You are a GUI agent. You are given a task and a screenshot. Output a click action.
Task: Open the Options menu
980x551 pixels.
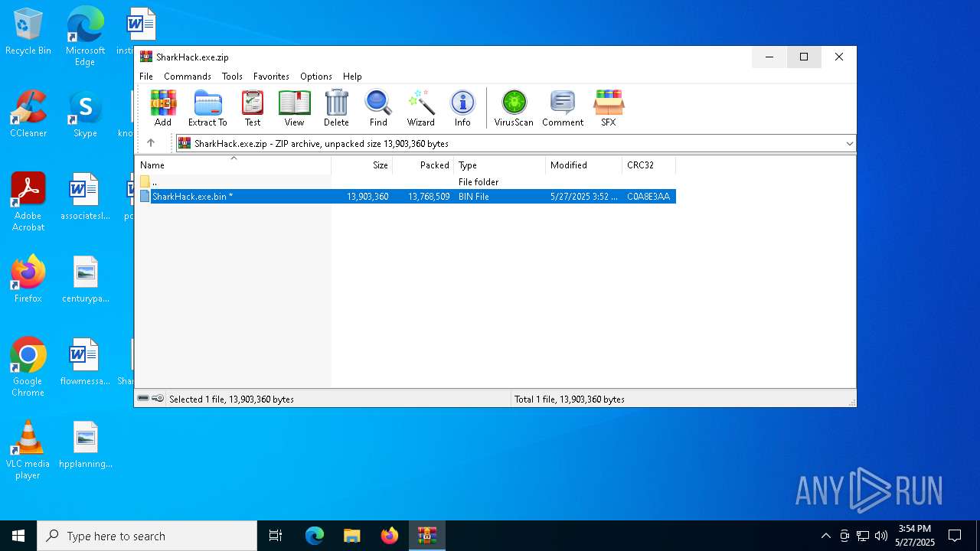[x=316, y=77]
